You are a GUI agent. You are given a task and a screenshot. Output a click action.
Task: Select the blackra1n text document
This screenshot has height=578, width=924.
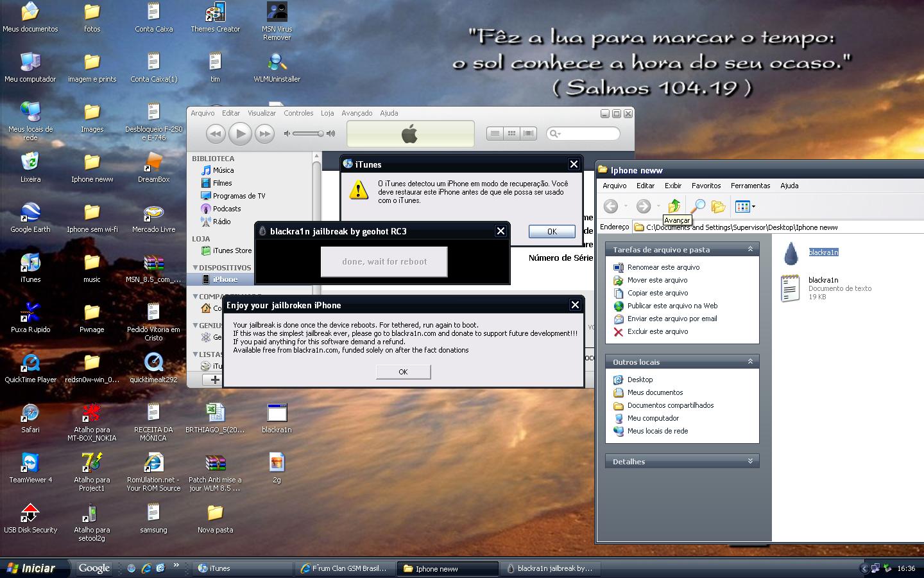coord(826,288)
